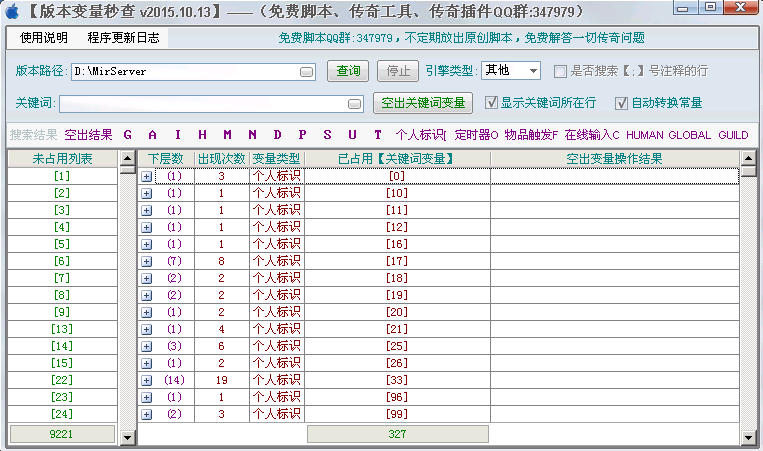
Task: Expand the row with variable [19]
Action: click(x=146, y=296)
